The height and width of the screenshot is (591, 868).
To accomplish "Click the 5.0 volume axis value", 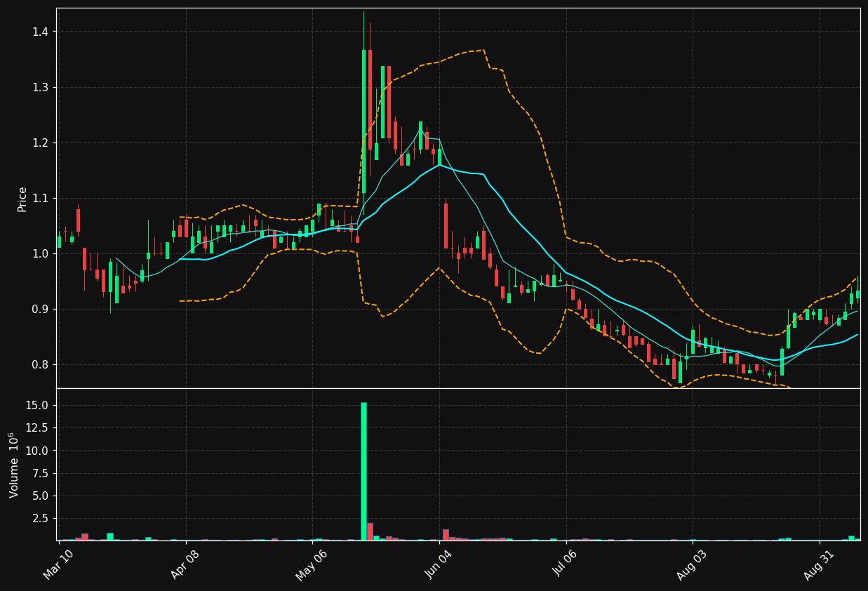I will coord(40,496).
